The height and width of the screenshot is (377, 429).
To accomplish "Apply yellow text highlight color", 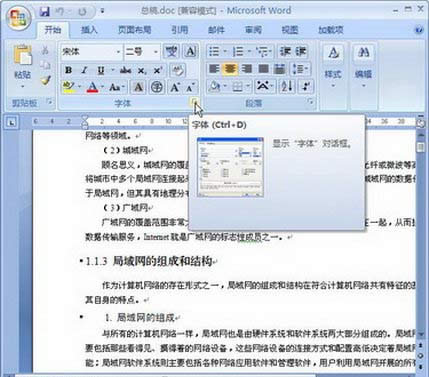I will 69,87.
